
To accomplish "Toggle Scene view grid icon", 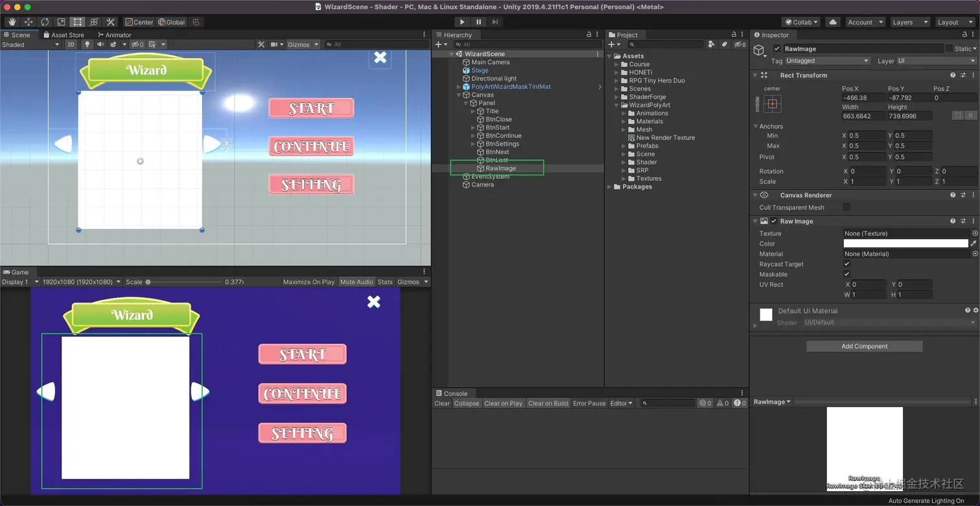I will pyautogui.click(x=152, y=45).
